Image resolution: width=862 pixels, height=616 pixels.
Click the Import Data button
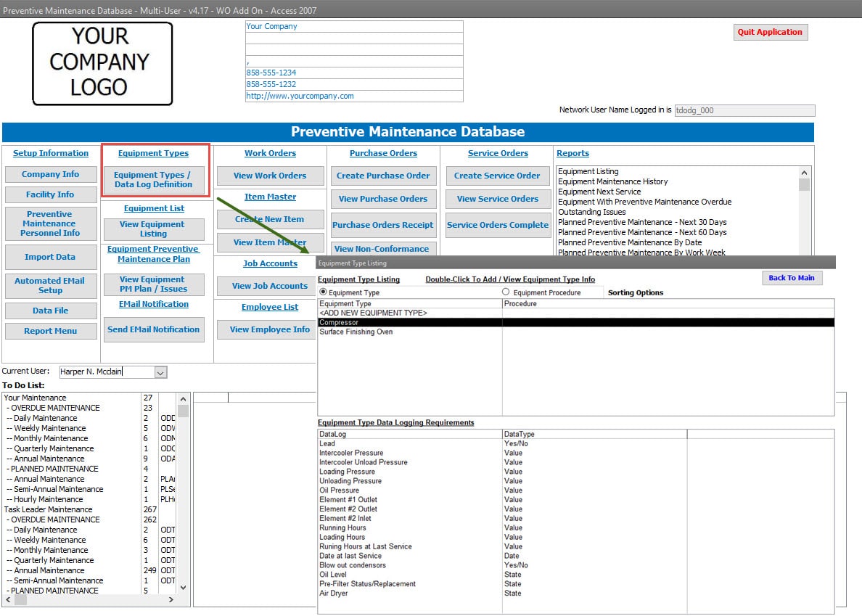(51, 257)
